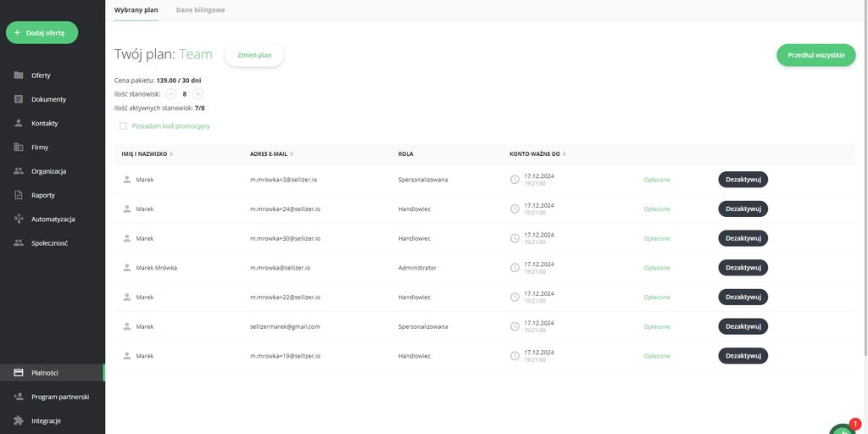Click clock icon in m.mrowka+30@sellizer.io row

[515, 238]
